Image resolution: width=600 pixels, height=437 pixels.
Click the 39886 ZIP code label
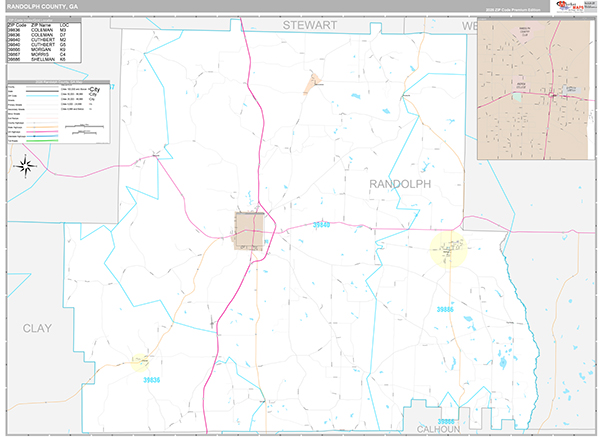[449, 310]
